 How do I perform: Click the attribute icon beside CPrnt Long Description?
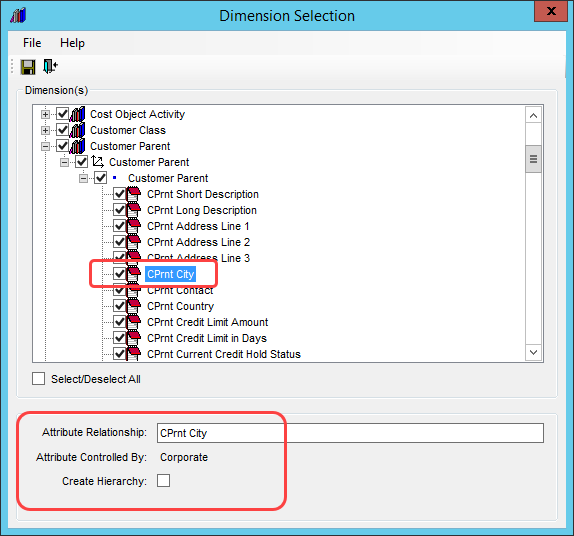[x=134, y=210]
